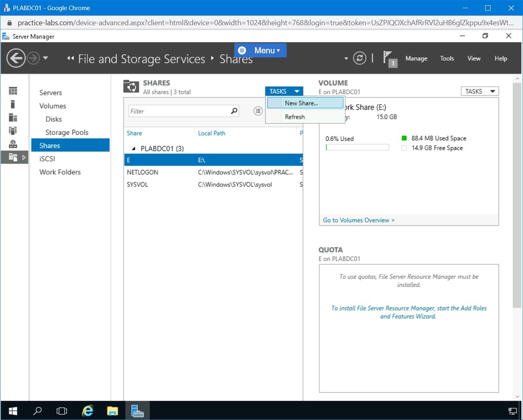Choose New Share... from the menu
This screenshot has width=523, height=420.
coord(305,103)
